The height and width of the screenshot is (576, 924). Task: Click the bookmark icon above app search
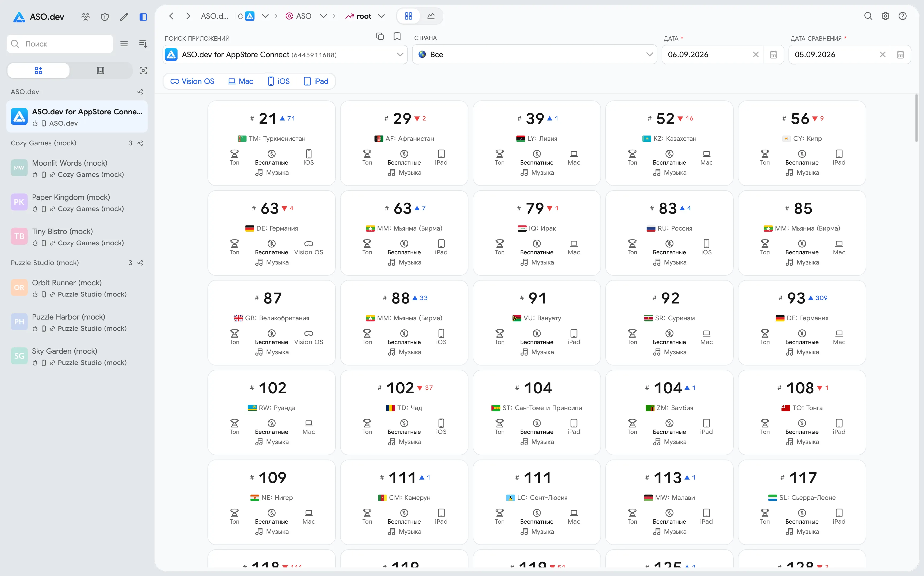pyautogui.click(x=397, y=36)
